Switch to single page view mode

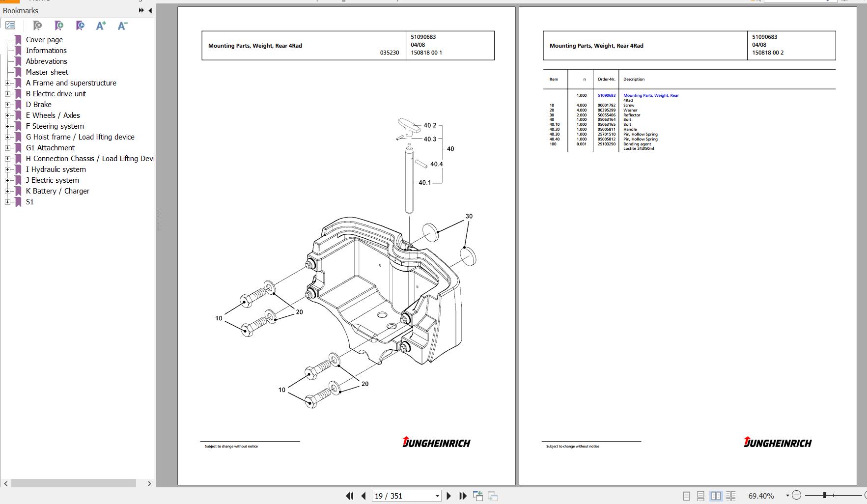[x=687, y=496]
